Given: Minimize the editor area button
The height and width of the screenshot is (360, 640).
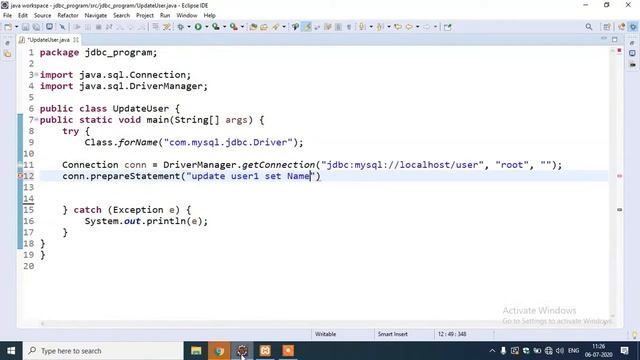Looking at the screenshot, I should [x=604, y=39].
